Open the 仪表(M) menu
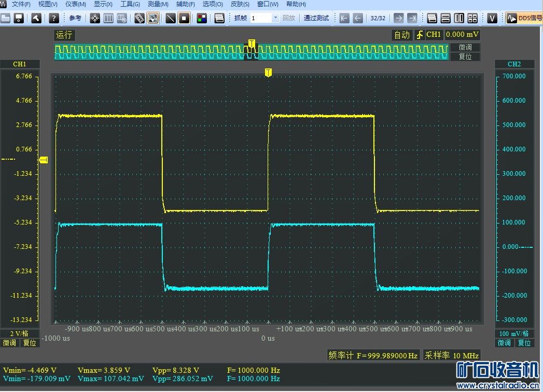 tap(76, 4)
